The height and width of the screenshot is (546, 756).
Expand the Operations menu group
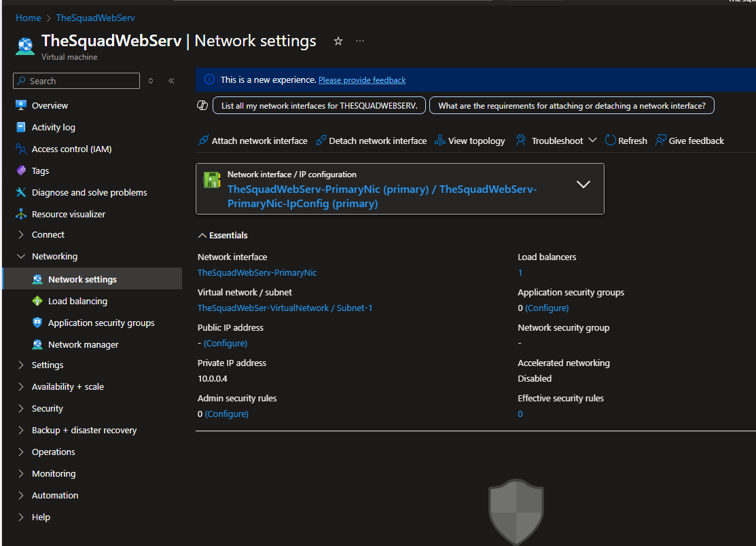tap(21, 452)
